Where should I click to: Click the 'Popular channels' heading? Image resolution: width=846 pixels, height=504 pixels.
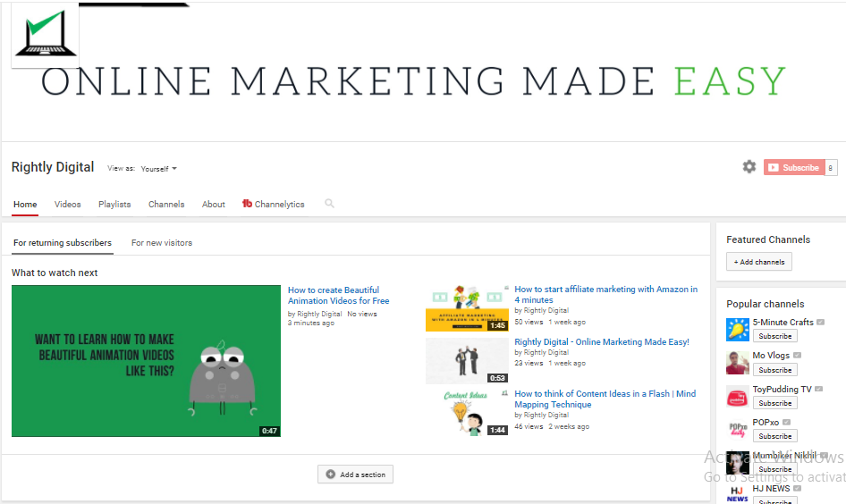pos(766,304)
